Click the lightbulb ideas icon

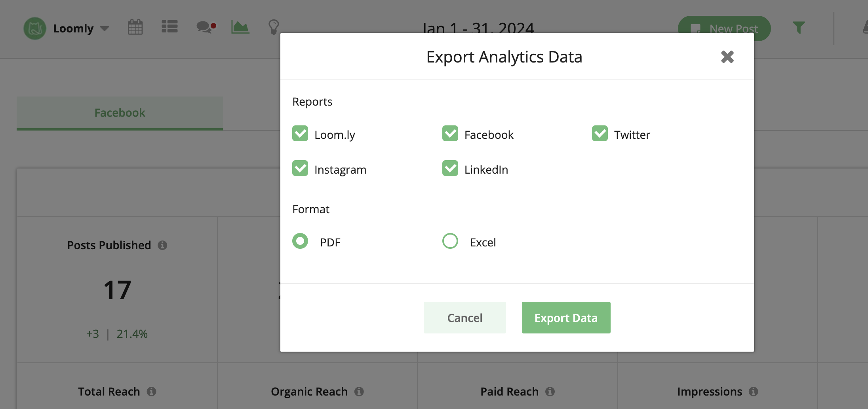click(274, 27)
